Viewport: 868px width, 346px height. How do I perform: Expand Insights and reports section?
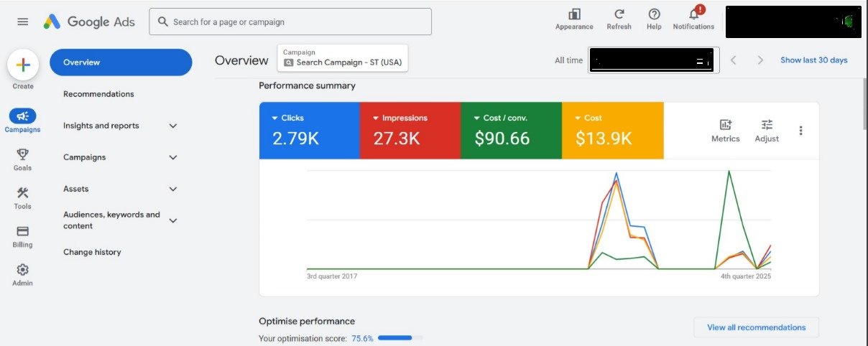tap(172, 126)
